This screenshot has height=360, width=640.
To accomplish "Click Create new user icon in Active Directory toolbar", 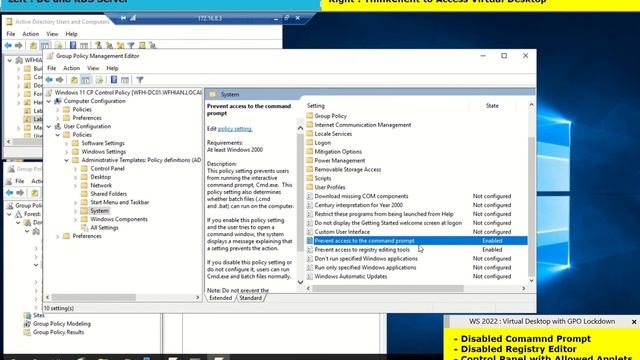I will pos(98,45).
